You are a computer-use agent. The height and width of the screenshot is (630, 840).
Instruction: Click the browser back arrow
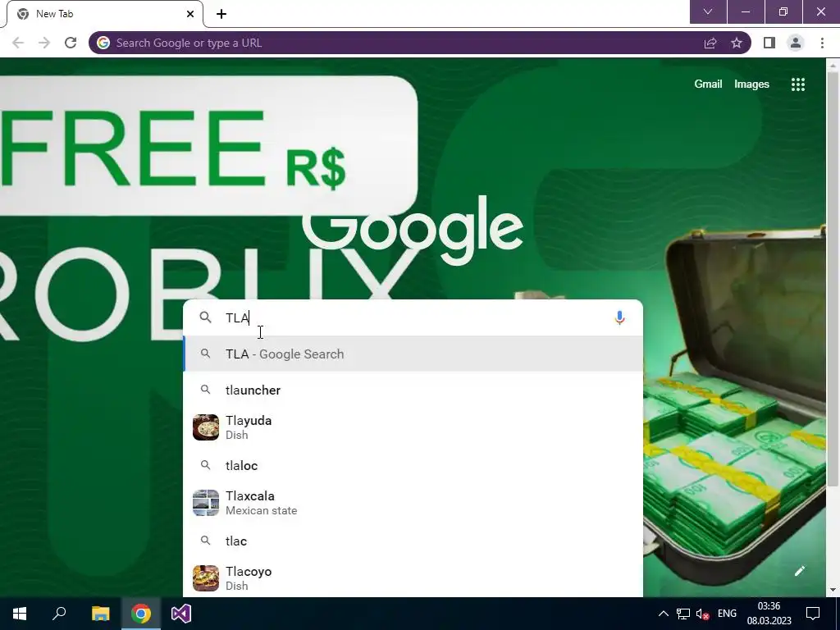point(18,43)
